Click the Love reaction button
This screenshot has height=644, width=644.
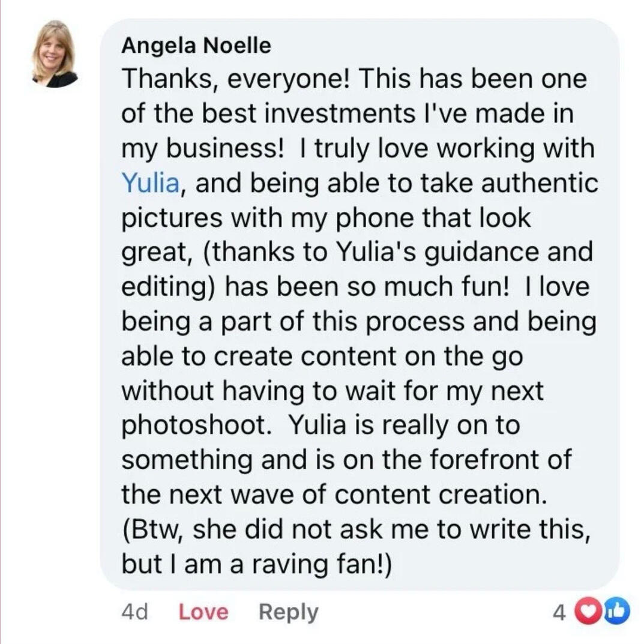click(203, 612)
